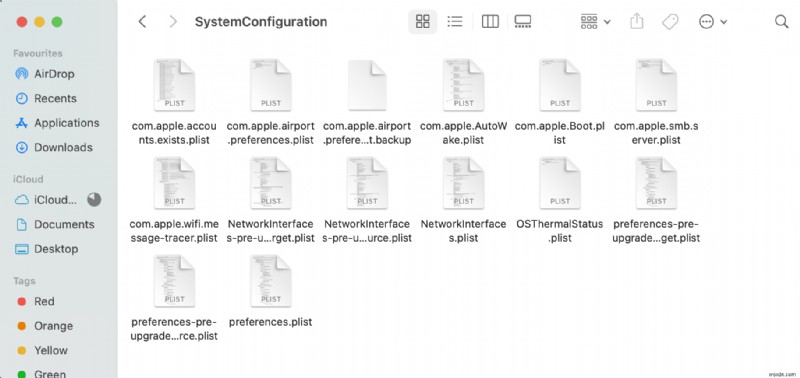800x378 pixels.
Task: Click the 'com.apple.AutoWake.plist' file name
Action: pos(463,133)
